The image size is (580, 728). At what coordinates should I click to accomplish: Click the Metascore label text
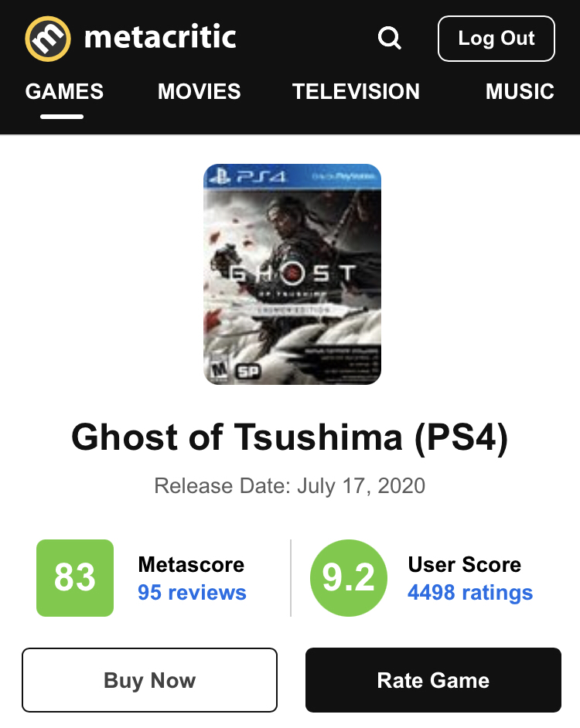point(191,564)
